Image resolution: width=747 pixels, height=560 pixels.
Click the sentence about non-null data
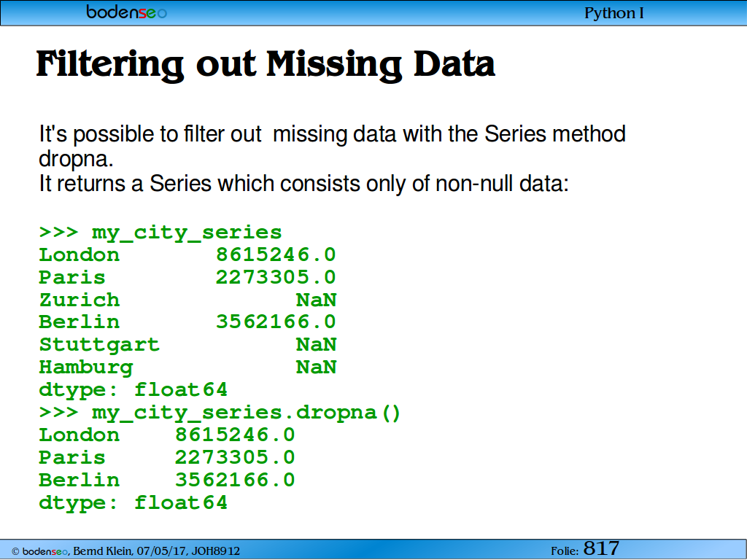coord(303,184)
